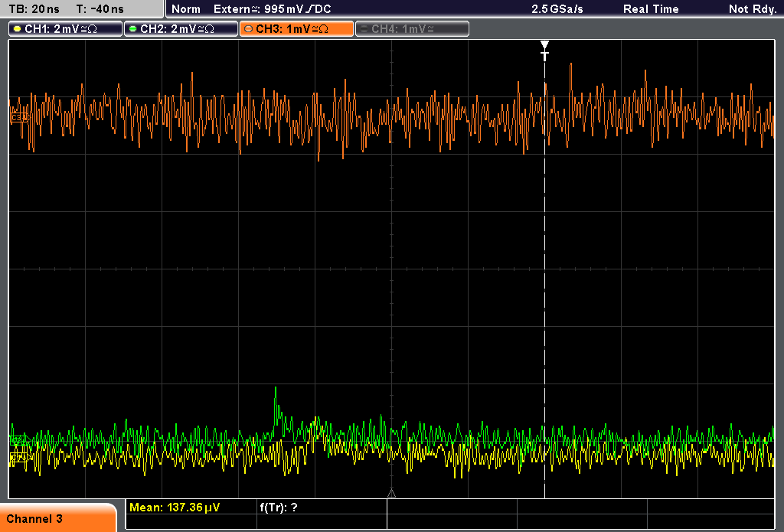Click the trigger position T marker at top
The image size is (784, 532).
pyautogui.click(x=544, y=51)
